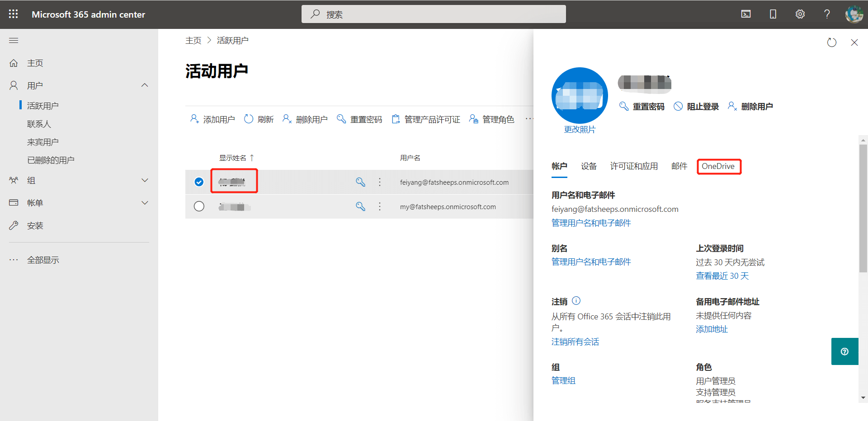
Task: Open 来宾用户 in the sidebar
Action: (42, 142)
